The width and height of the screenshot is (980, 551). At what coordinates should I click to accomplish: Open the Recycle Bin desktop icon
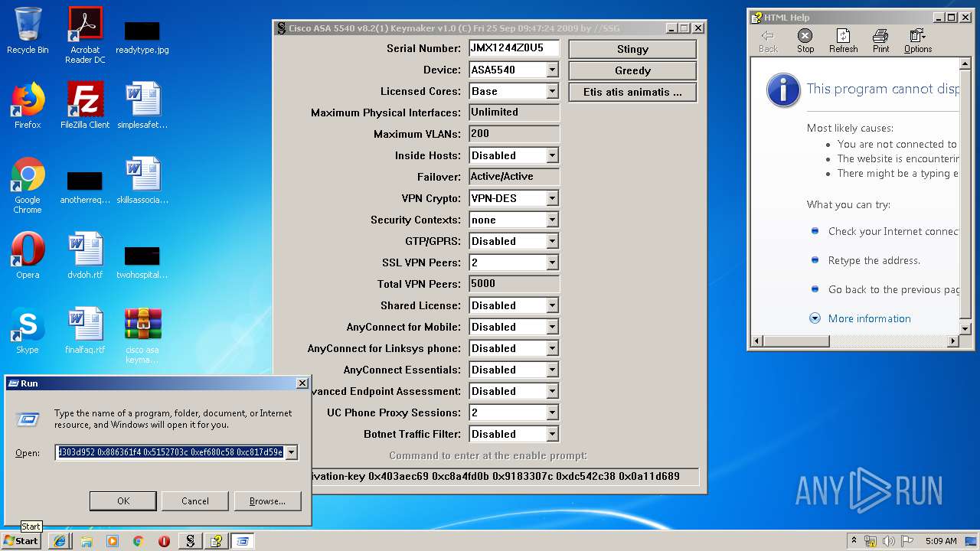pos(28,31)
